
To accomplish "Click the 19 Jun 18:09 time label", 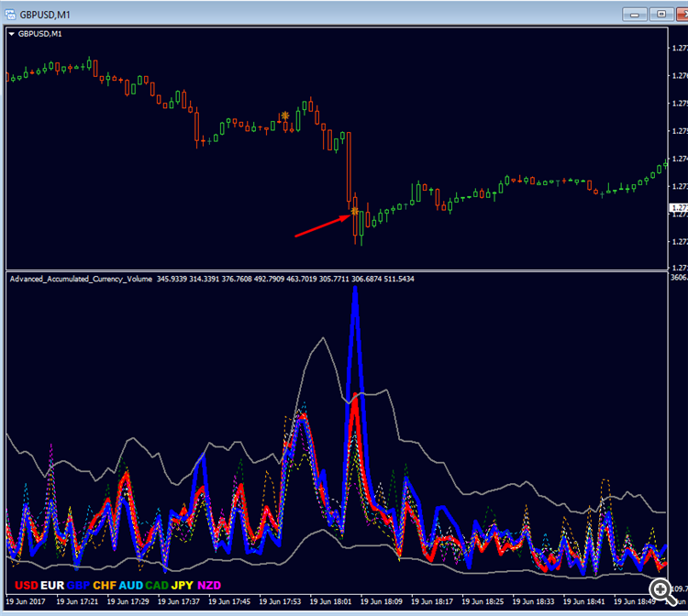I will click(x=382, y=601).
